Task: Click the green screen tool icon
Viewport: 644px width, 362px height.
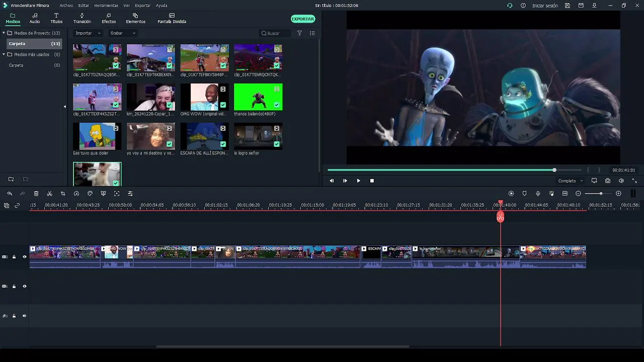Action: 103,194
